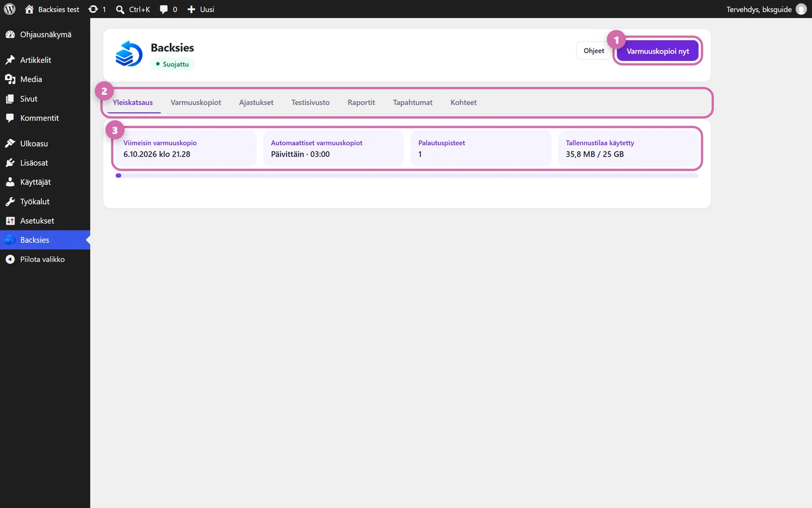Open the user avatar in admin bar

pyautogui.click(x=801, y=9)
